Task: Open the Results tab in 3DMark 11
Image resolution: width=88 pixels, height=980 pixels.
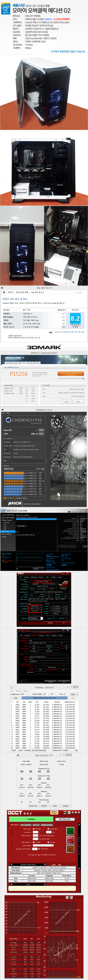Action: pos(24,363)
